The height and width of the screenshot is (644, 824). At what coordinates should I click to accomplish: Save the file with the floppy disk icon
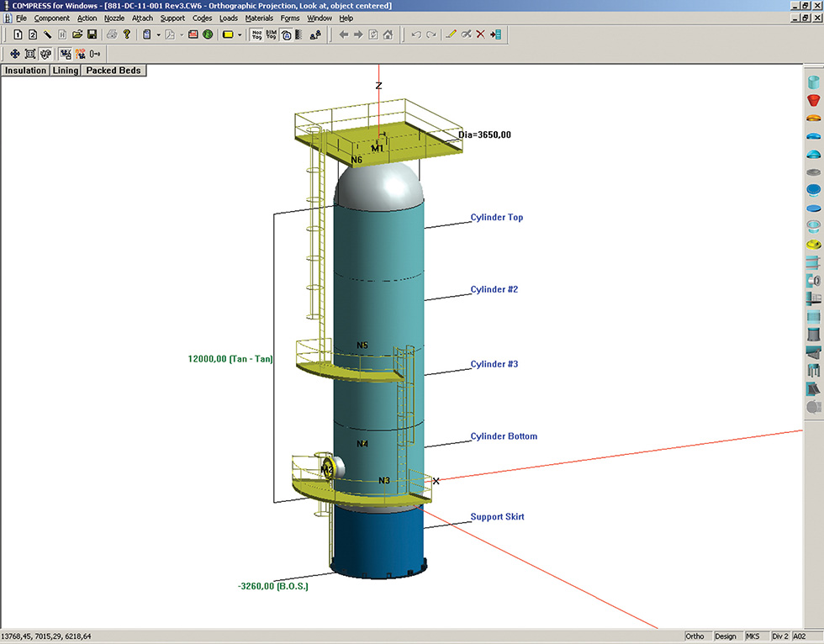pyautogui.click(x=92, y=34)
